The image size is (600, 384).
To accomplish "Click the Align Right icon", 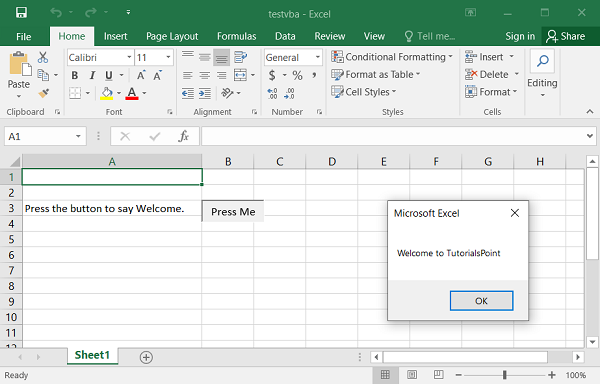I will (222, 75).
